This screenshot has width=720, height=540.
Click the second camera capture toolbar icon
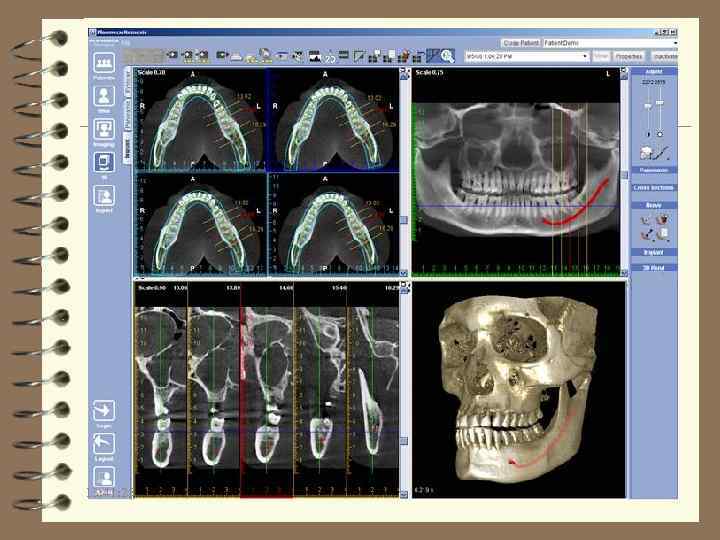point(187,56)
